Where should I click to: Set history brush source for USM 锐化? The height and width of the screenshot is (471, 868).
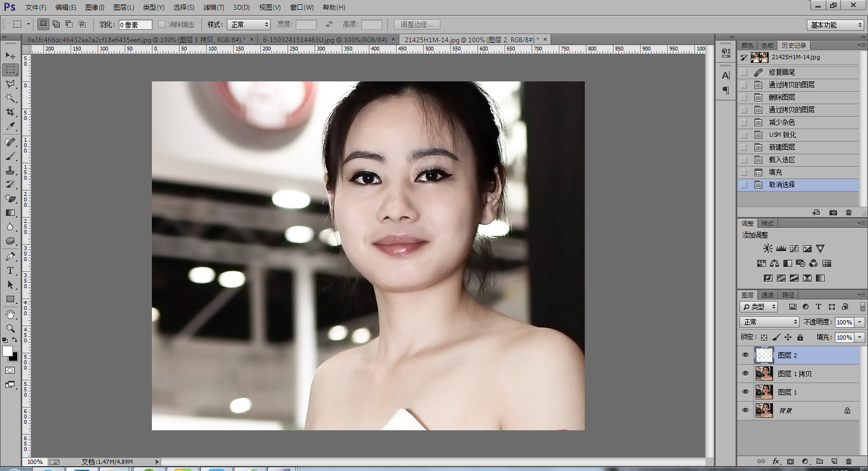(744, 135)
